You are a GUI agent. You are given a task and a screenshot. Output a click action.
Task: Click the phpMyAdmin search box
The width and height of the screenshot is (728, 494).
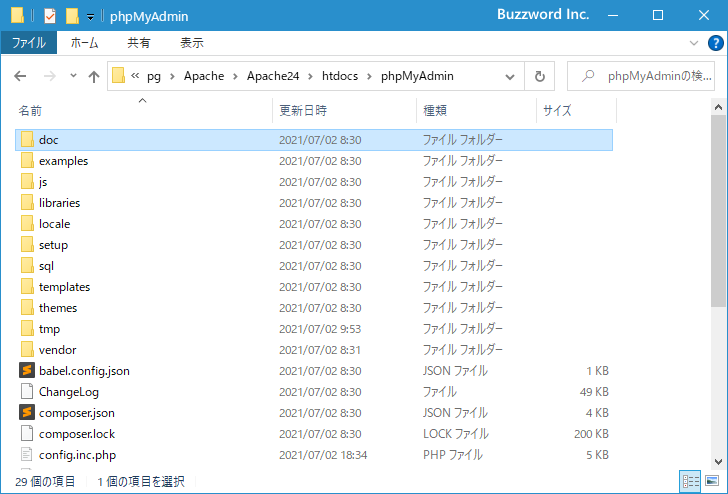pos(641,76)
